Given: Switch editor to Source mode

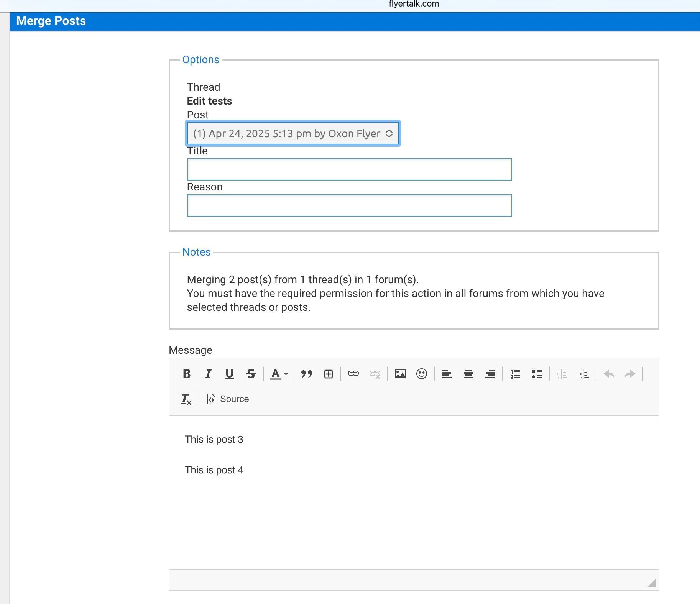Looking at the screenshot, I should [228, 399].
